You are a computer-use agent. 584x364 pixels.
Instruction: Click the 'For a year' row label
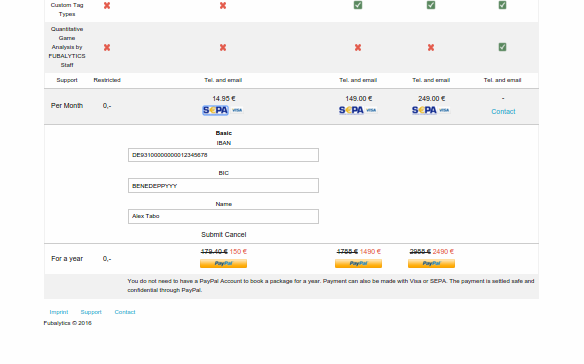pyautogui.click(x=67, y=259)
